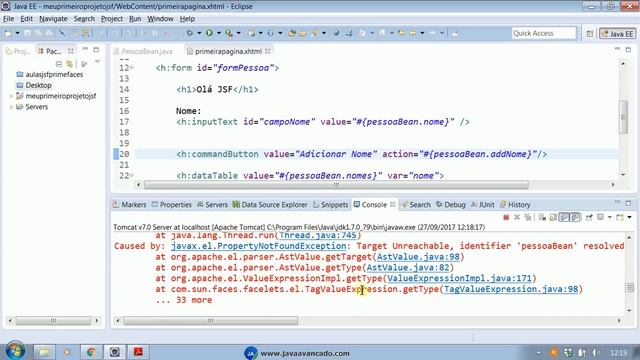This screenshot has height=360, width=640.
Task: Open the ValueExpressionImpl.java:171 link
Action: tap(459, 278)
